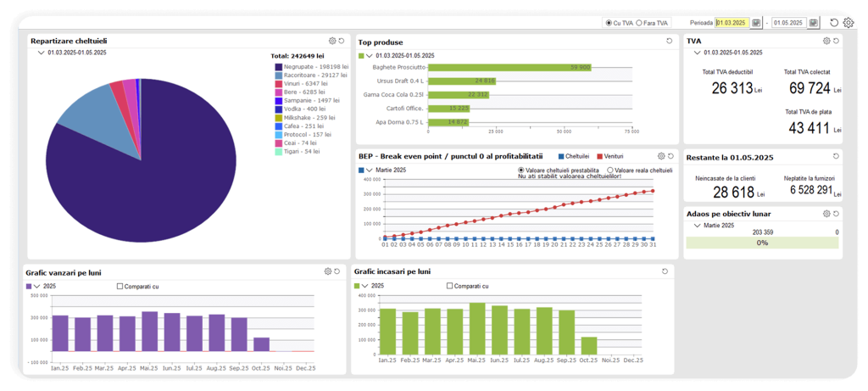
Task: Open the Martie 2025 dropdown in BEP chart
Action: pyautogui.click(x=369, y=170)
